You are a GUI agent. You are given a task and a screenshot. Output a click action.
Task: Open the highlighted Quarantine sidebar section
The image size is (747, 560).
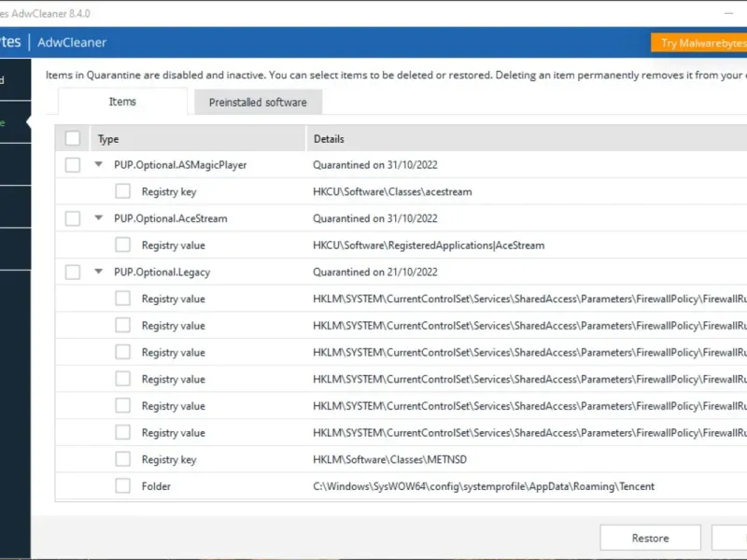click(x=13, y=123)
